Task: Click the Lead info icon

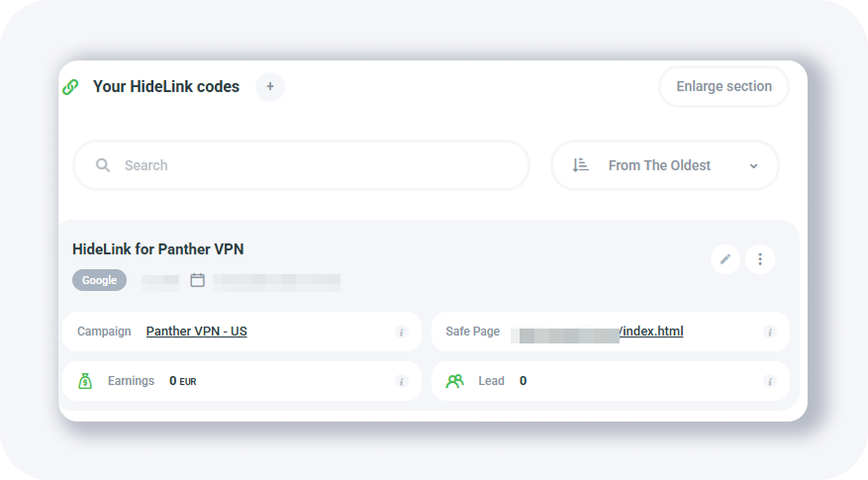Action: [x=770, y=381]
